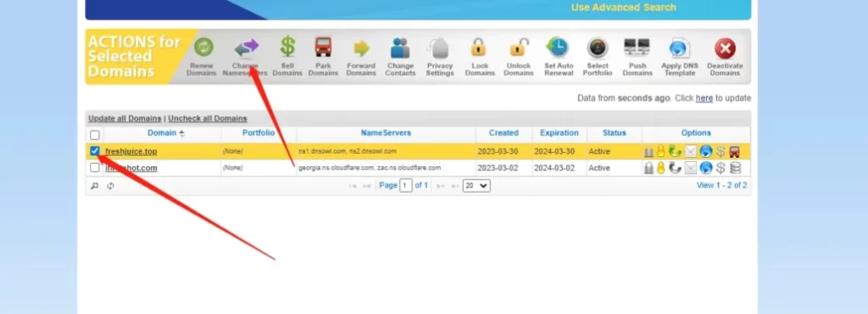
Task: Sort by the Portfolio column header
Action: point(259,133)
